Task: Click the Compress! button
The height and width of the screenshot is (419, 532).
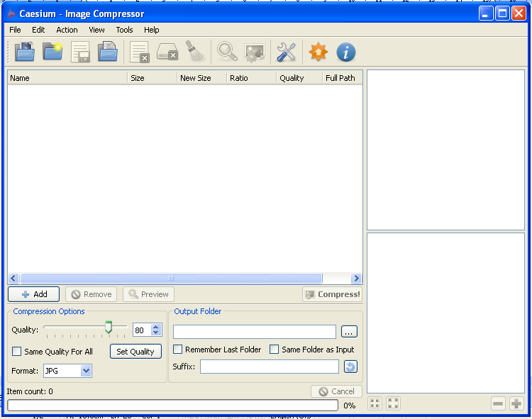Action: pos(333,294)
